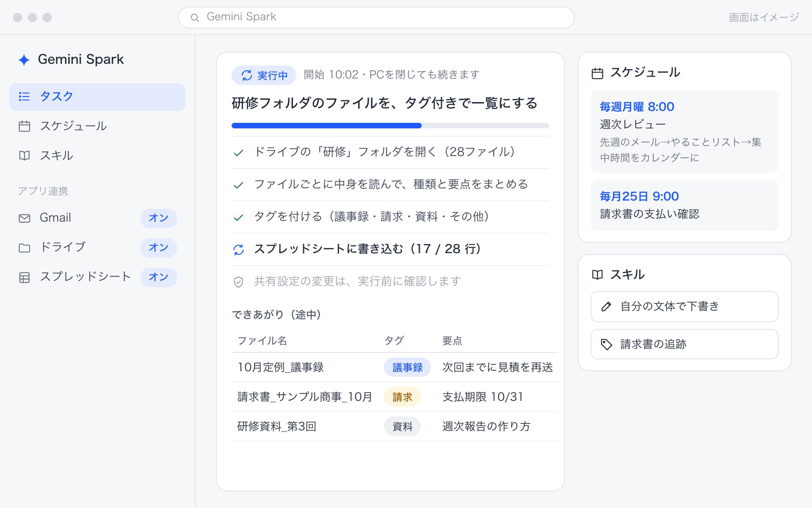Click the checkmark beside ファイルごとに中身を読んで
The image size is (812, 508).
239,185
